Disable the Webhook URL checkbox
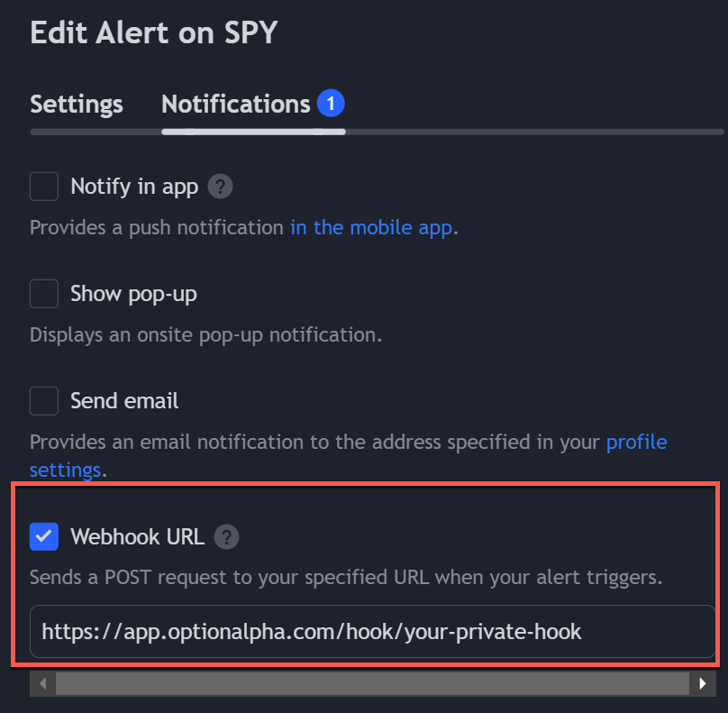This screenshot has width=728, height=713. pos(44,537)
